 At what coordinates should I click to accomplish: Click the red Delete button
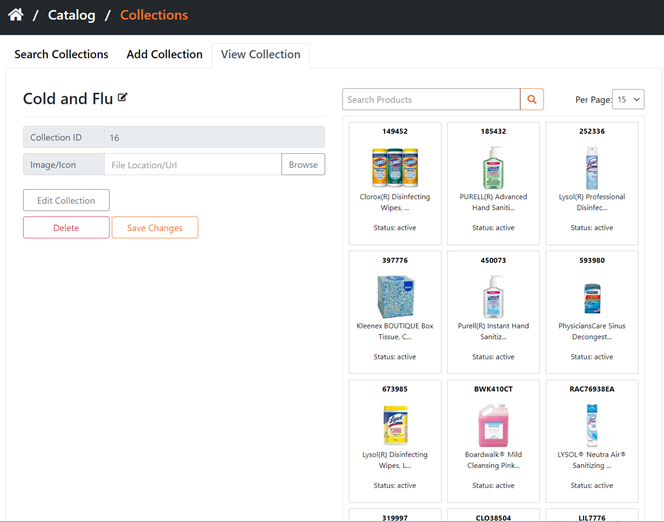click(x=66, y=228)
